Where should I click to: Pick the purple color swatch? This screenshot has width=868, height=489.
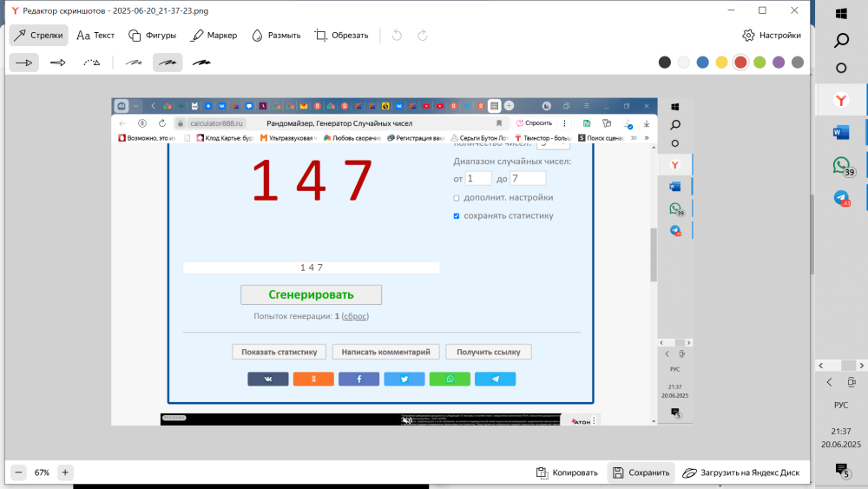[779, 63]
